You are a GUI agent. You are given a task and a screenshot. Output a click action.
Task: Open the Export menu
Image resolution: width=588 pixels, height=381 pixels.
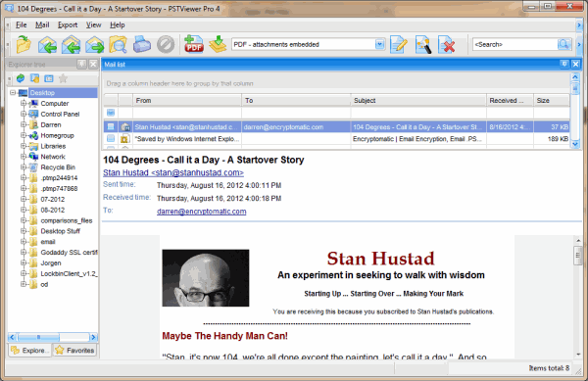(x=68, y=25)
